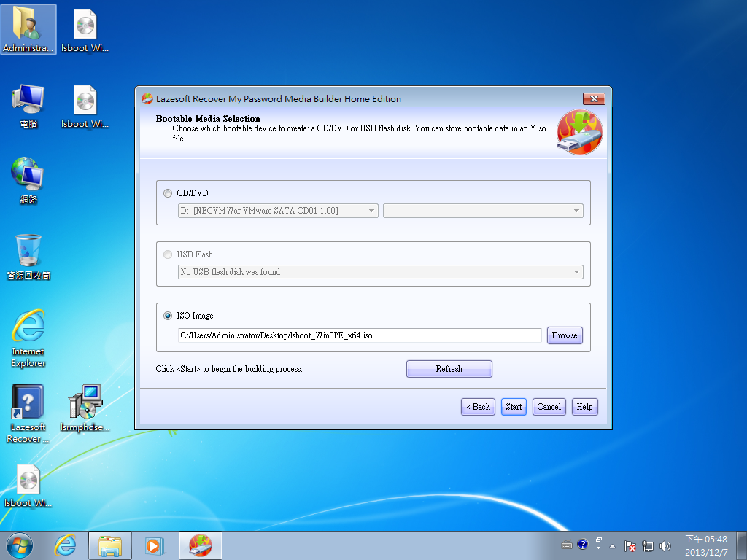Image resolution: width=747 pixels, height=560 pixels.
Task: Launch Internet Explorer from the taskbar
Action: [x=65, y=545]
